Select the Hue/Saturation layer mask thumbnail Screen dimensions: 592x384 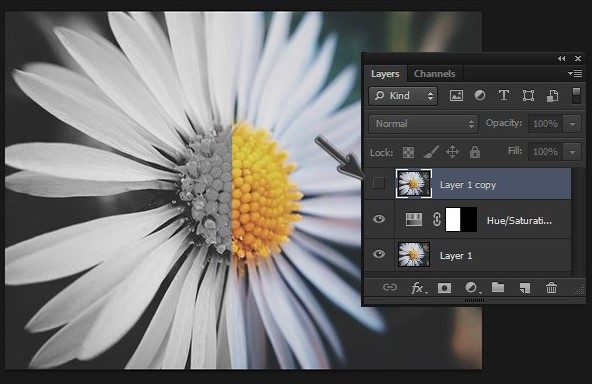coord(461,219)
